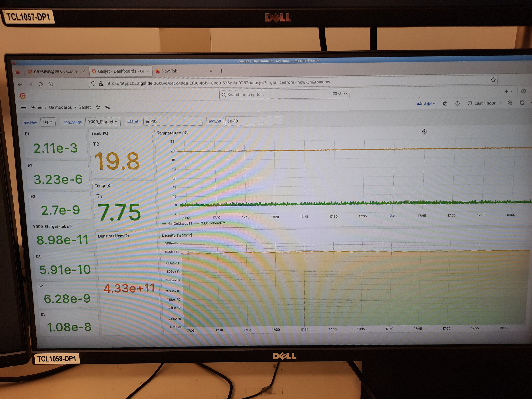This screenshot has width=532, height=399.
Task: Go to Dashboards breadcrumb link
Action: point(60,107)
